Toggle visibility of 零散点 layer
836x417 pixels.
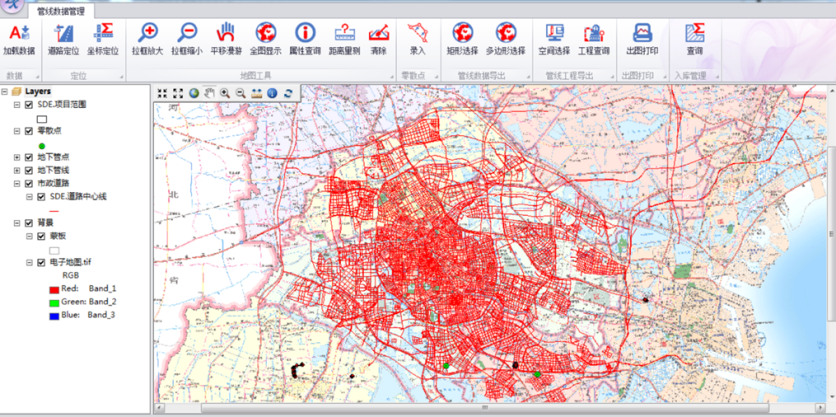coord(29,131)
